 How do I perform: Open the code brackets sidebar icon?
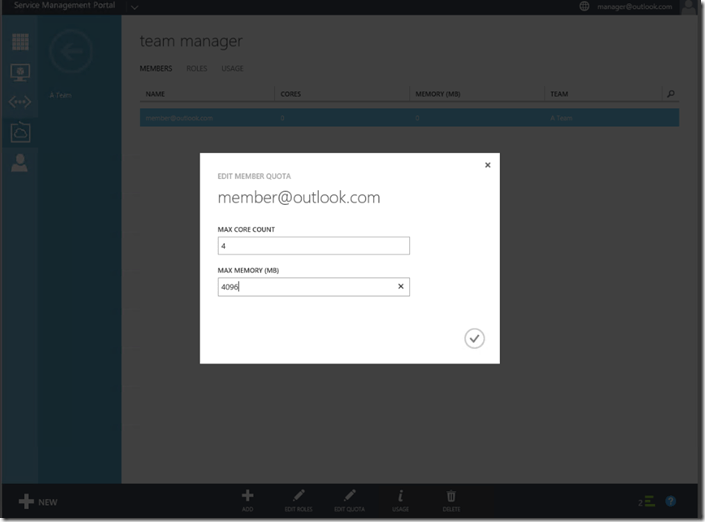pos(20,102)
